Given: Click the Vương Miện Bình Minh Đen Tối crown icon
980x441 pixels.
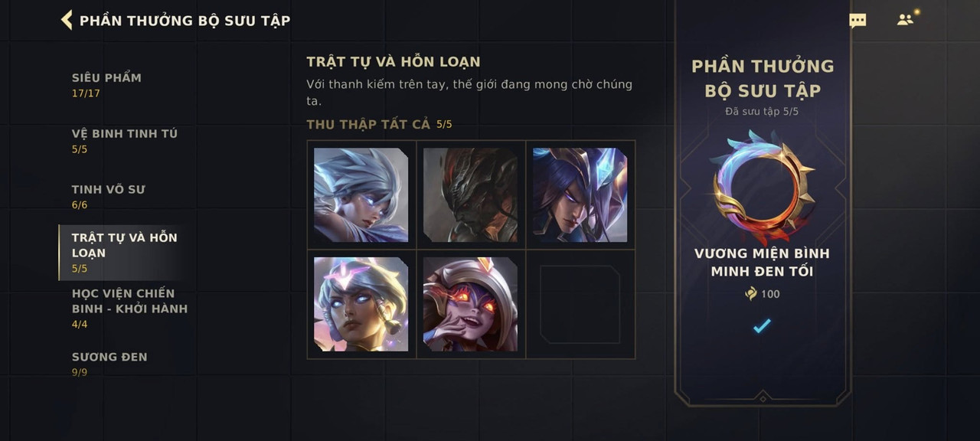Looking at the screenshot, I should pyautogui.click(x=762, y=185).
